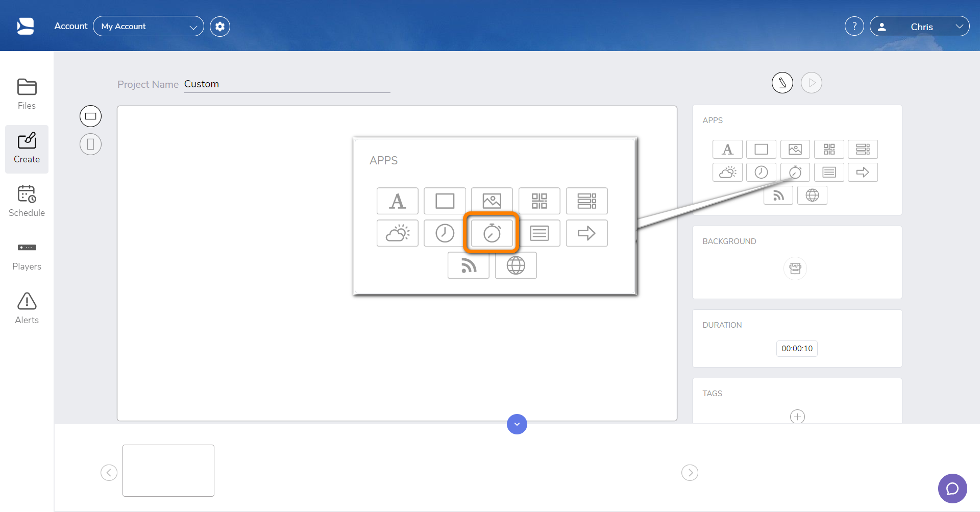This screenshot has width=980, height=512.
Task: Add the text lines ticker app in the right panel
Action: pyautogui.click(x=829, y=173)
